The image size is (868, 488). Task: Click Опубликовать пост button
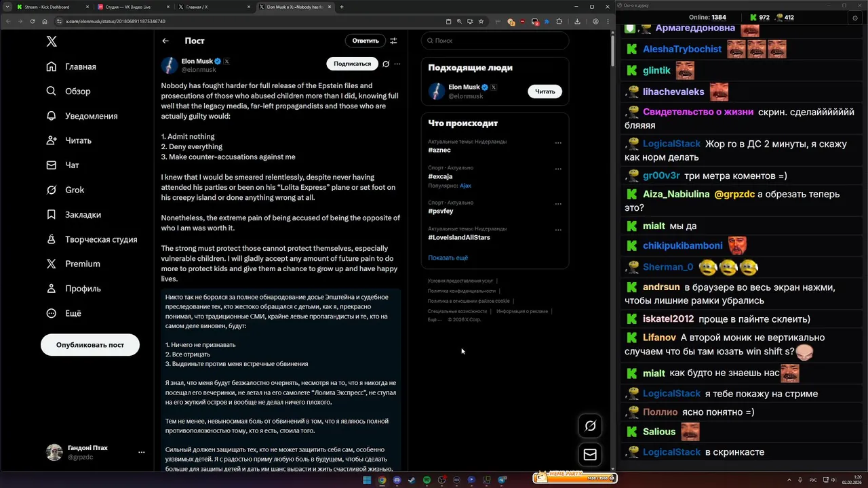pos(90,344)
